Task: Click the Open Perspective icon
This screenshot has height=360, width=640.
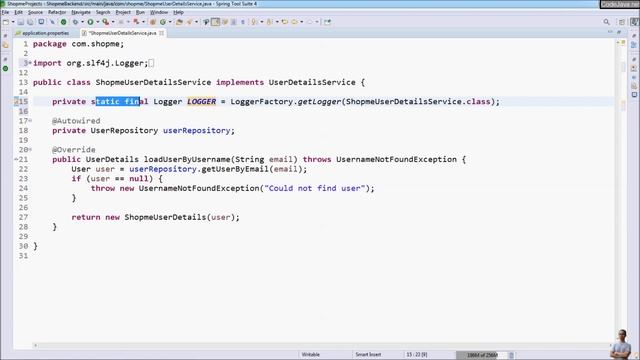Action: [622, 22]
